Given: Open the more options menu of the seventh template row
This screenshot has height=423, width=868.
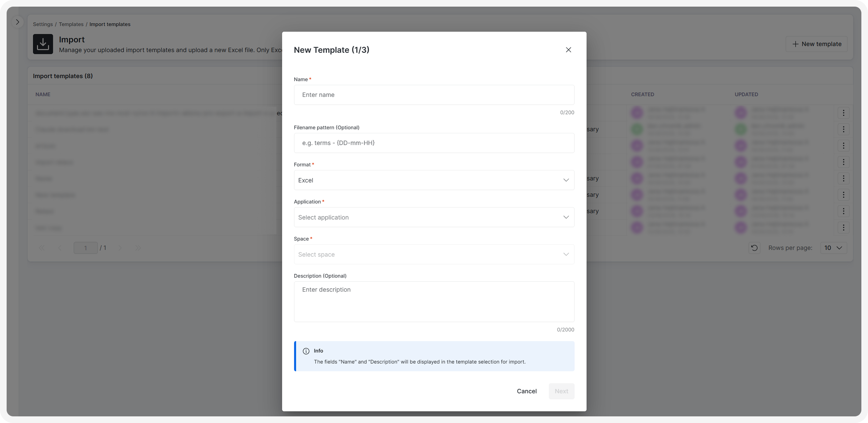Looking at the screenshot, I should coord(843,211).
